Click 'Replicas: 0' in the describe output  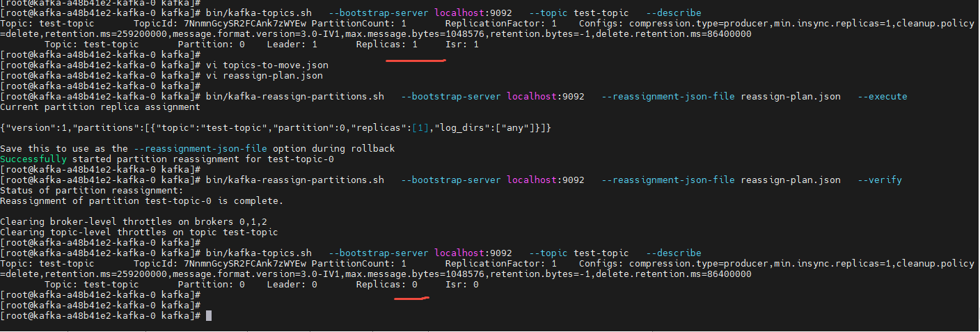click(x=387, y=285)
